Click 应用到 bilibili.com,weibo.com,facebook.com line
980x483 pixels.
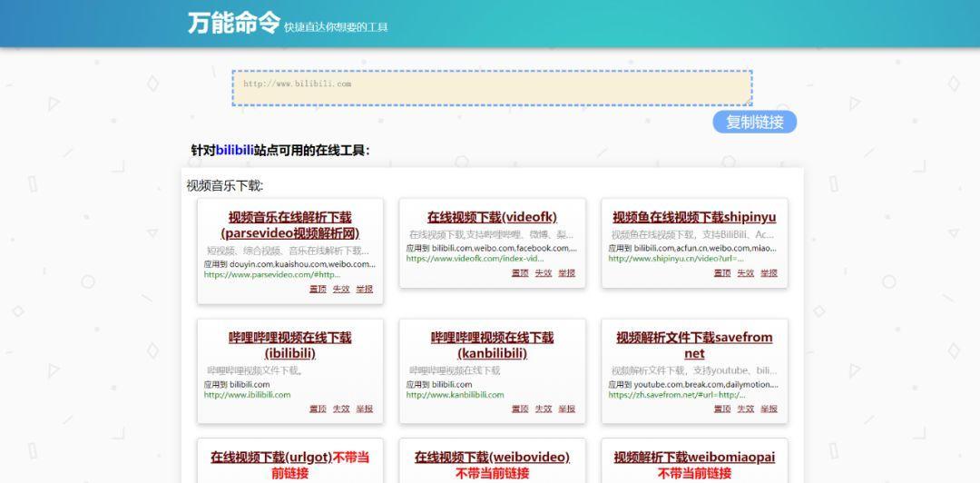[492, 248]
